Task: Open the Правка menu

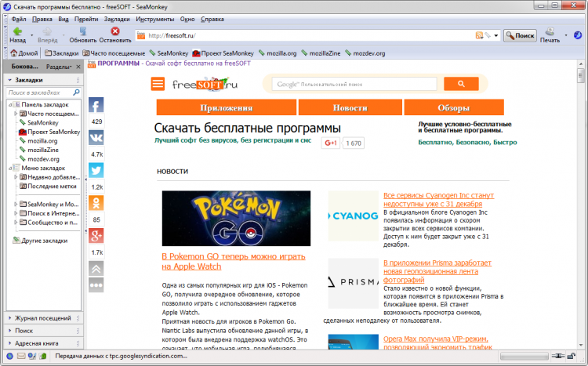Action: (42, 19)
